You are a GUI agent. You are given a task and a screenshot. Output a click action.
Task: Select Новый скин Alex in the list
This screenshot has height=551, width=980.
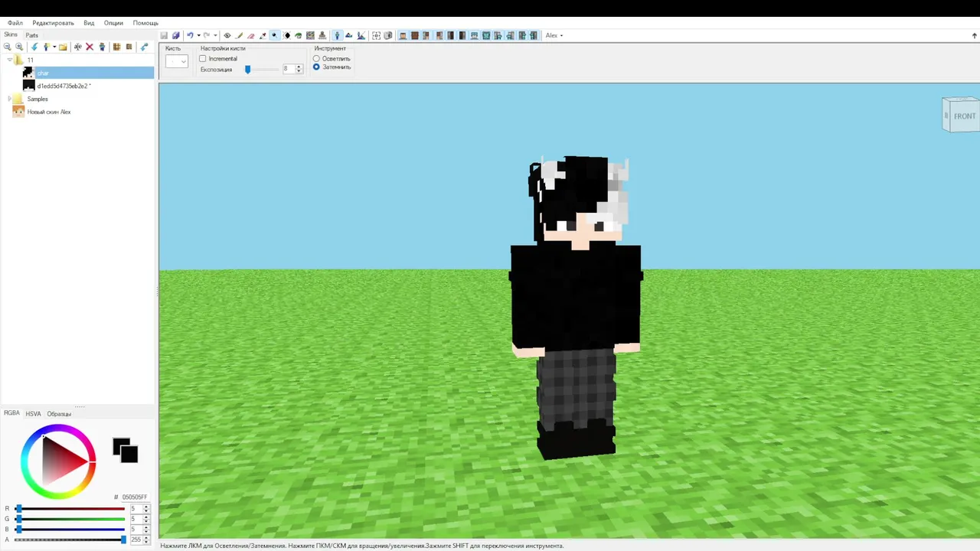[x=49, y=112]
